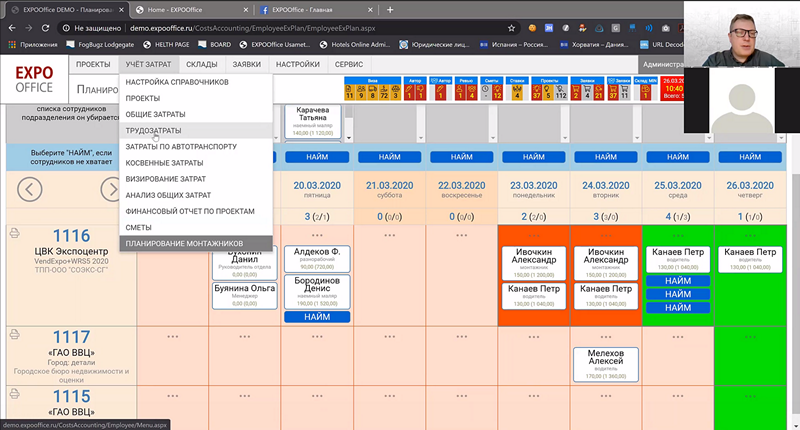The image size is (800, 430).
Task: Click the Проекты icon showing 112
Action: click(561, 92)
